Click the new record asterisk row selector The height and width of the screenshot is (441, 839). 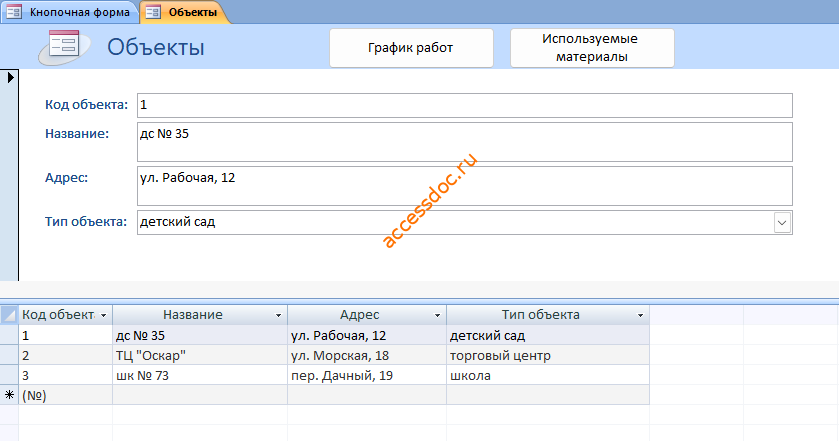pyautogui.click(x=9, y=395)
